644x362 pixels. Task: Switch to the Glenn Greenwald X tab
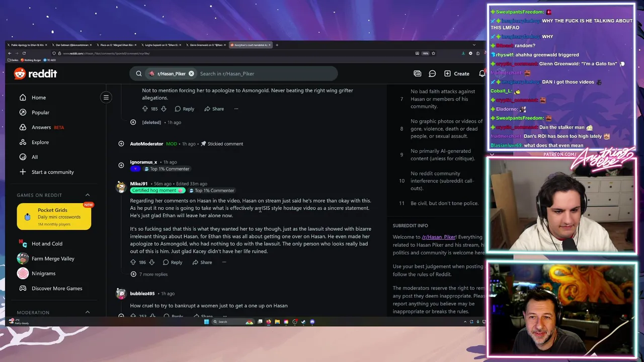[205, 45]
